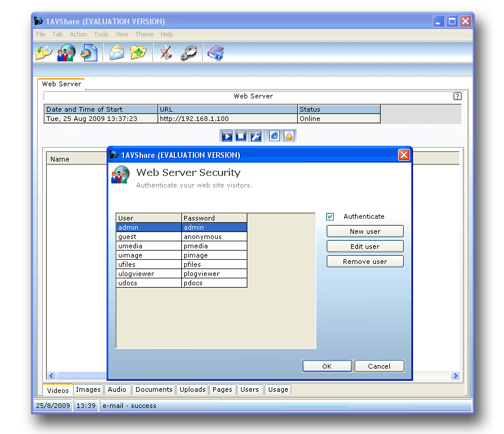Switch to the Usage tab
Viewport: 504px width, 434px height.
click(x=278, y=389)
